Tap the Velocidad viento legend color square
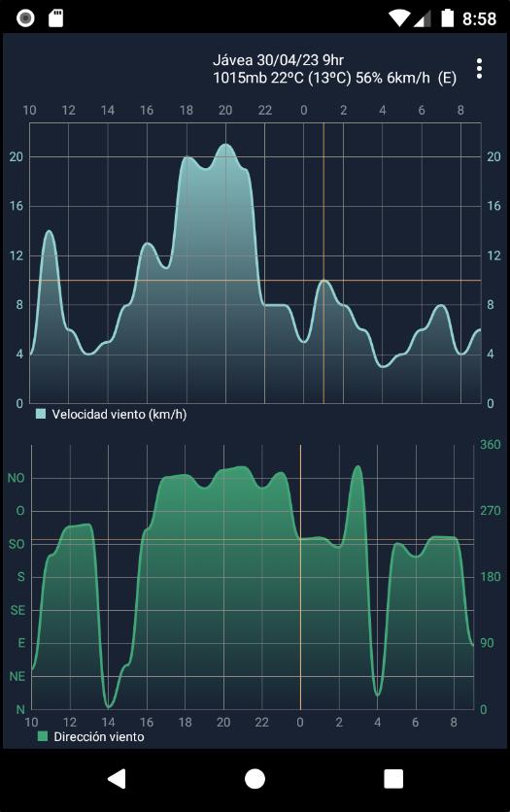This screenshot has height=812, width=510. pyautogui.click(x=41, y=414)
